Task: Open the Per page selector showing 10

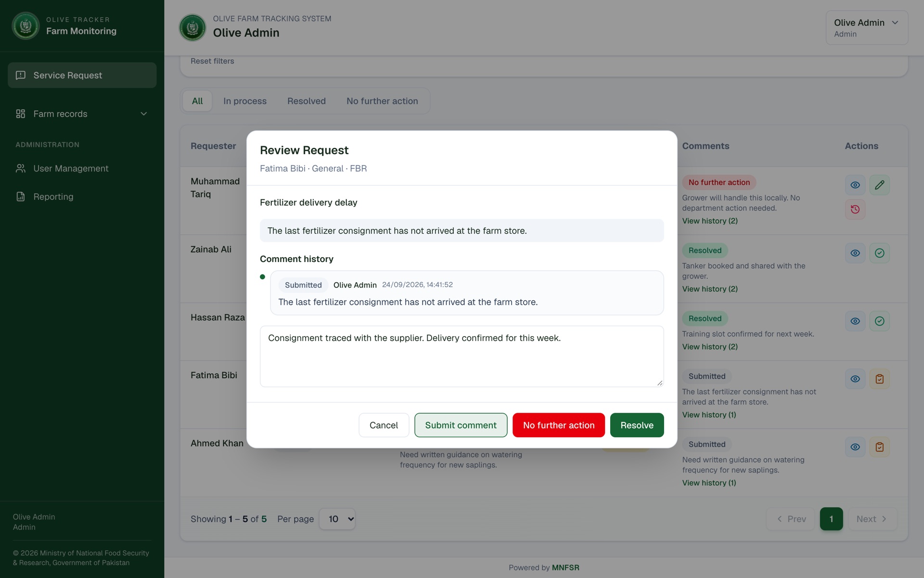Action: 337,519
